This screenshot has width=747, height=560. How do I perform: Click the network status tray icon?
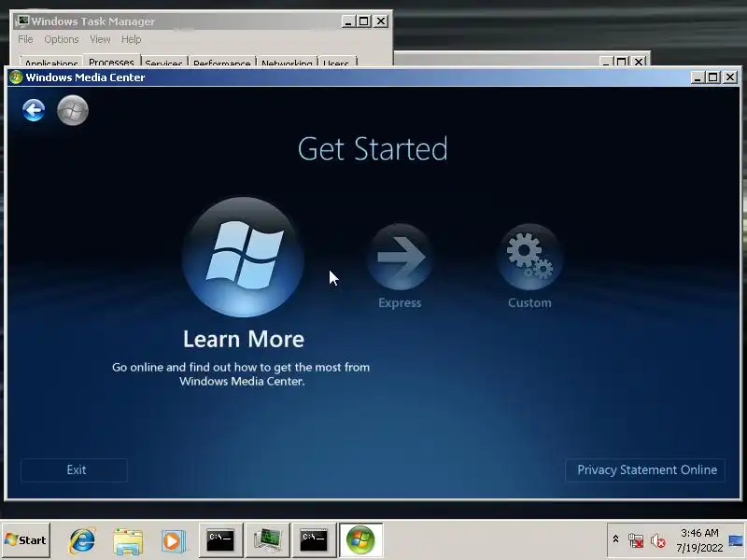(x=636, y=540)
